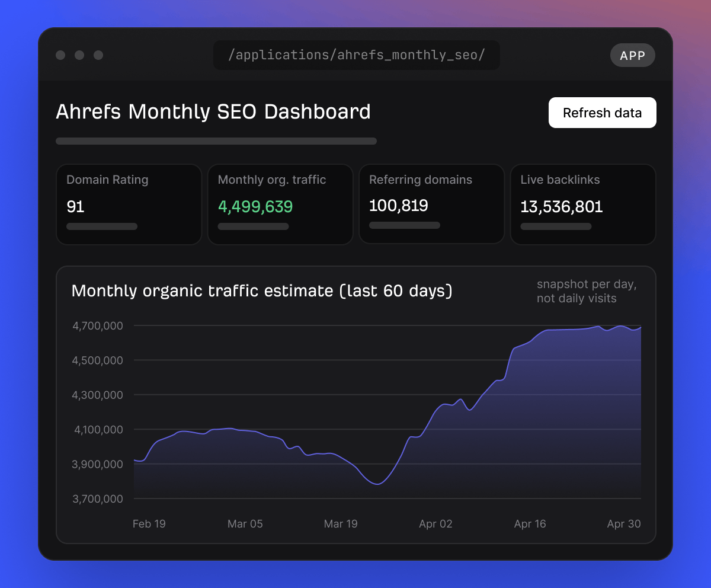Click the Mar 19 x-axis label
The width and height of the screenshot is (711, 588).
tap(341, 524)
